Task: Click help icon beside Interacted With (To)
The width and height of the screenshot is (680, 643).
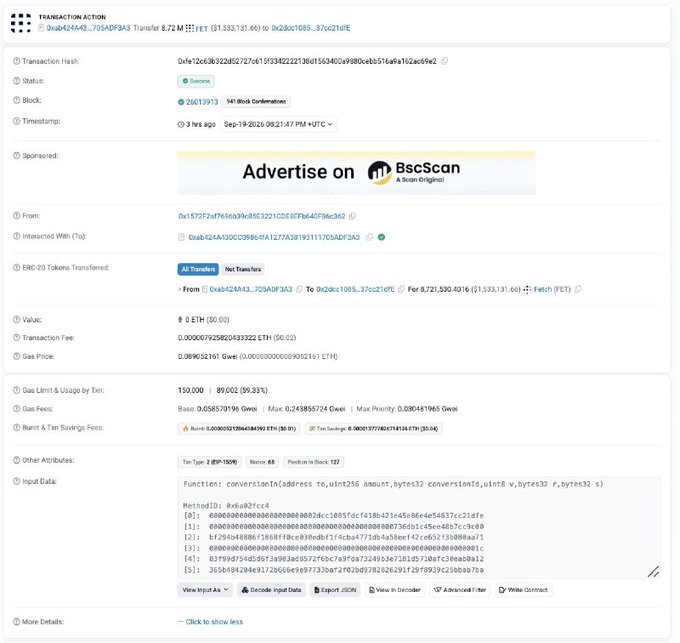Action: (x=16, y=236)
